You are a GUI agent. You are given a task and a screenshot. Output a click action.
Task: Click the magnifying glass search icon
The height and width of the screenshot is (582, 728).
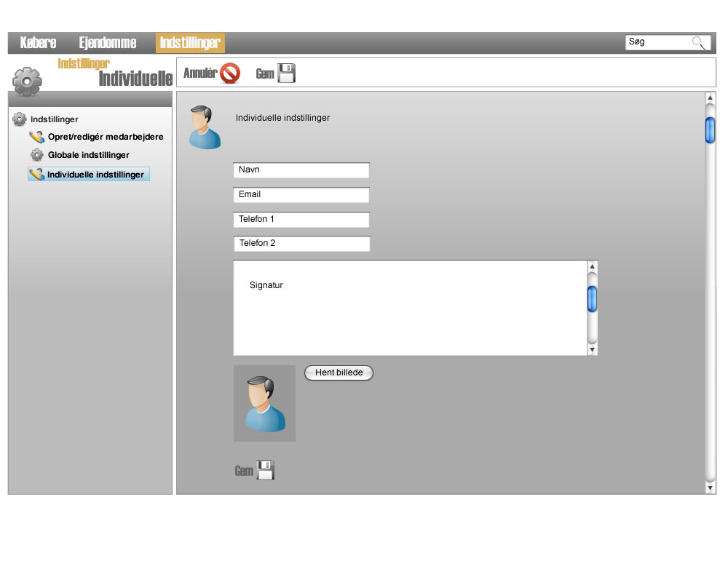pos(699,43)
